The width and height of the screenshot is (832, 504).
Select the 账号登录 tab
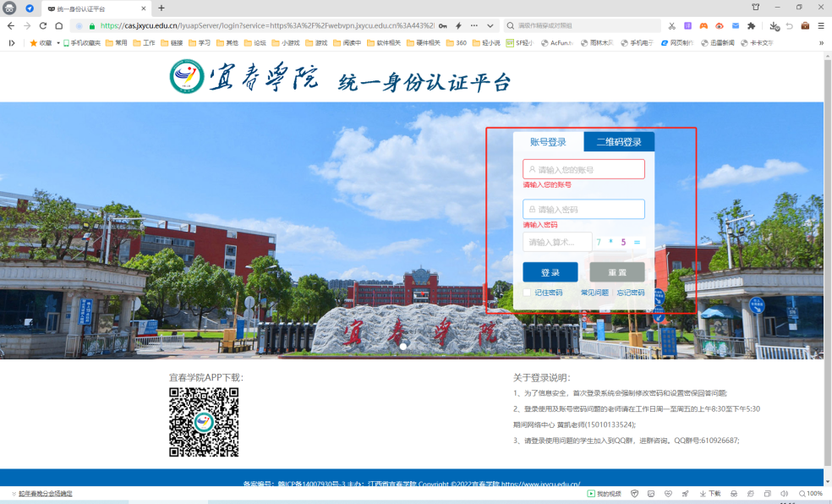pyautogui.click(x=548, y=142)
